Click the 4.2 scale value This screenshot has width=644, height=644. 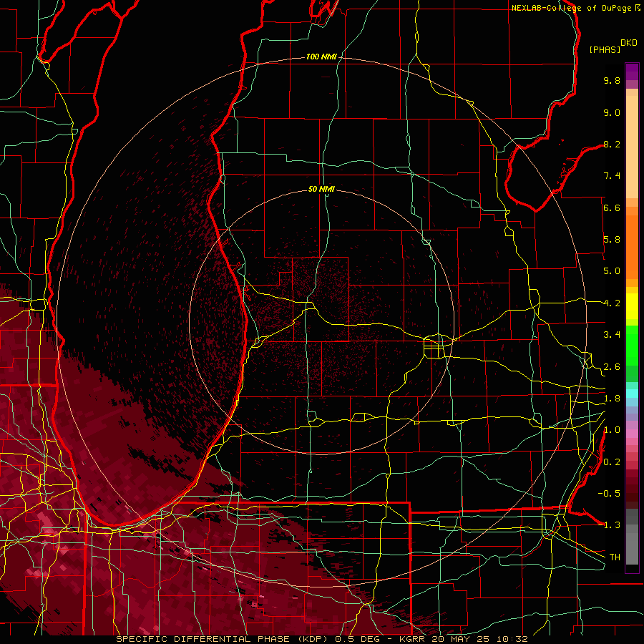pos(612,303)
